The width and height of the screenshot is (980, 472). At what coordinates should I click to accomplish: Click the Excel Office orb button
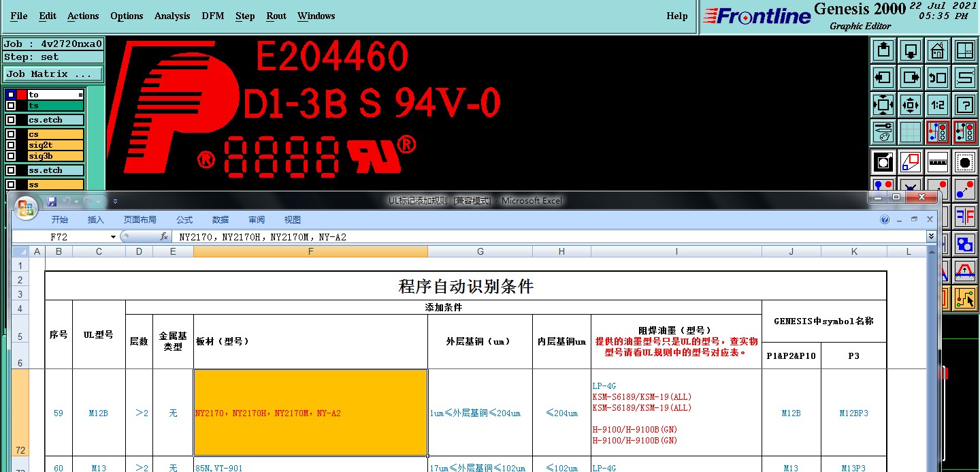coord(26,207)
